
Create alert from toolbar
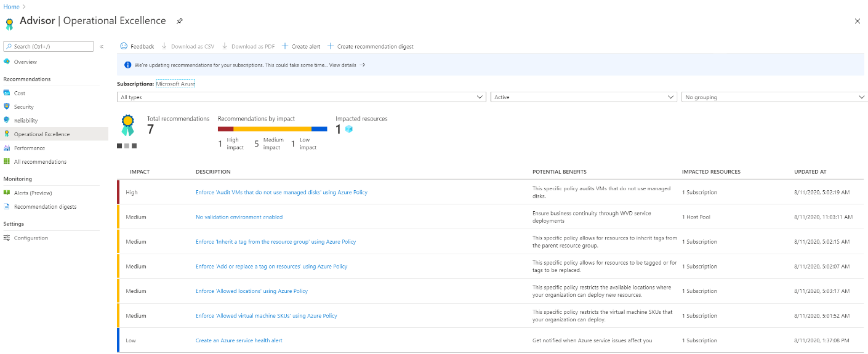coord(301,46)
